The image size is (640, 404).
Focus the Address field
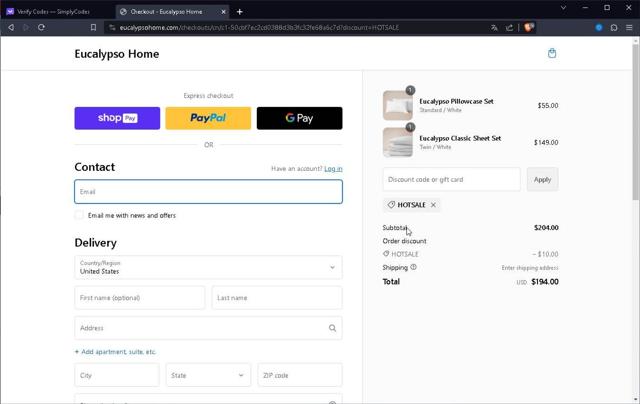pos(208,328)
